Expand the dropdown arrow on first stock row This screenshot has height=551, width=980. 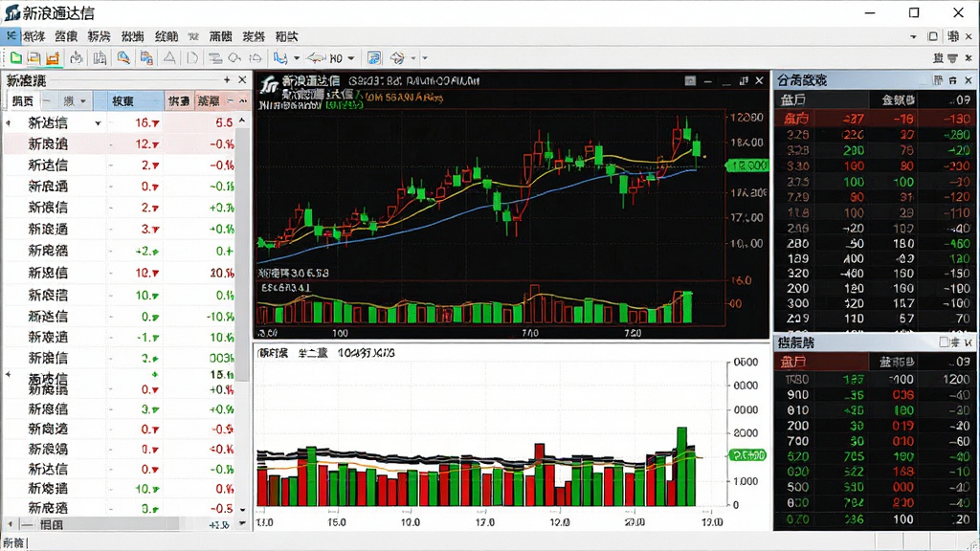coord(98,123)
